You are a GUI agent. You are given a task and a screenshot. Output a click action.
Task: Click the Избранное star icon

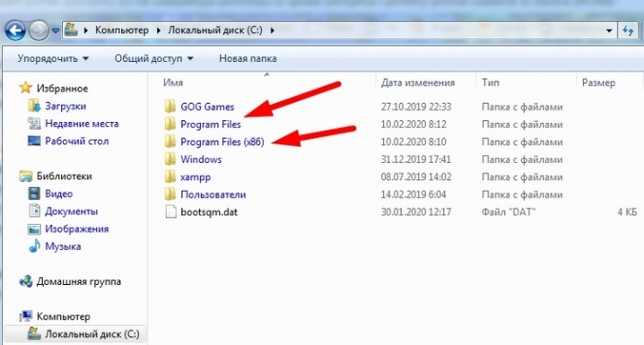25,88
